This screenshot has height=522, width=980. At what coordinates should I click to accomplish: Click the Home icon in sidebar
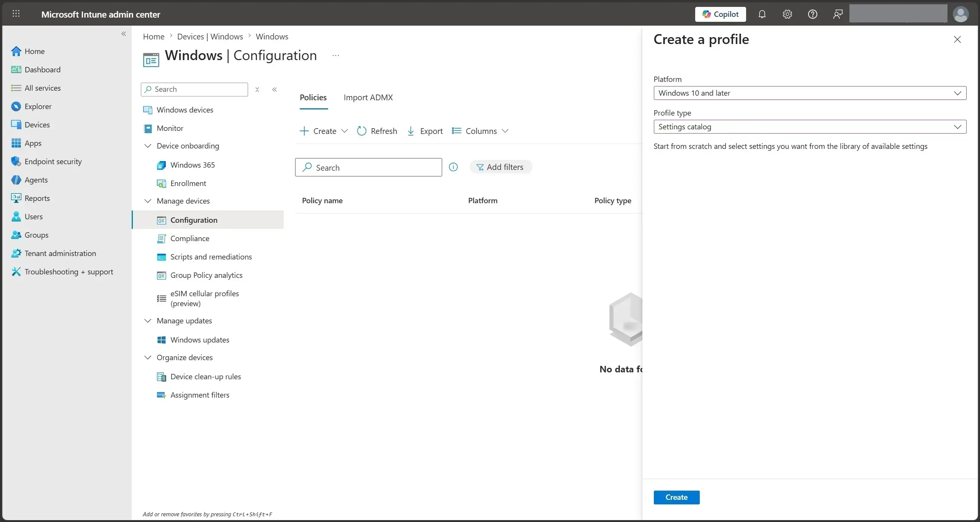click(x=16, y=51)
